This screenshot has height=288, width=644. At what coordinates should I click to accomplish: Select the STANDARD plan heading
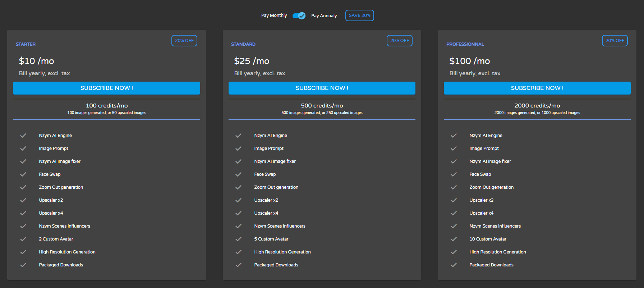click(243, 44)
